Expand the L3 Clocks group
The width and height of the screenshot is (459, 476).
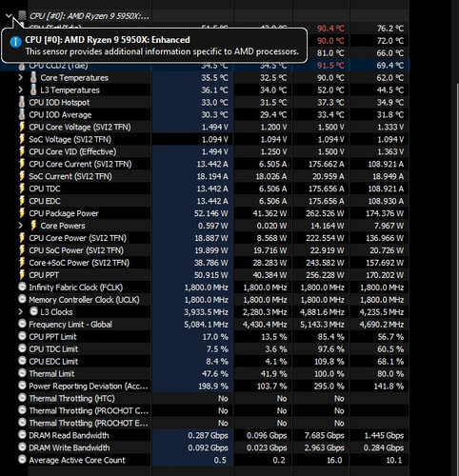[21, 312]
